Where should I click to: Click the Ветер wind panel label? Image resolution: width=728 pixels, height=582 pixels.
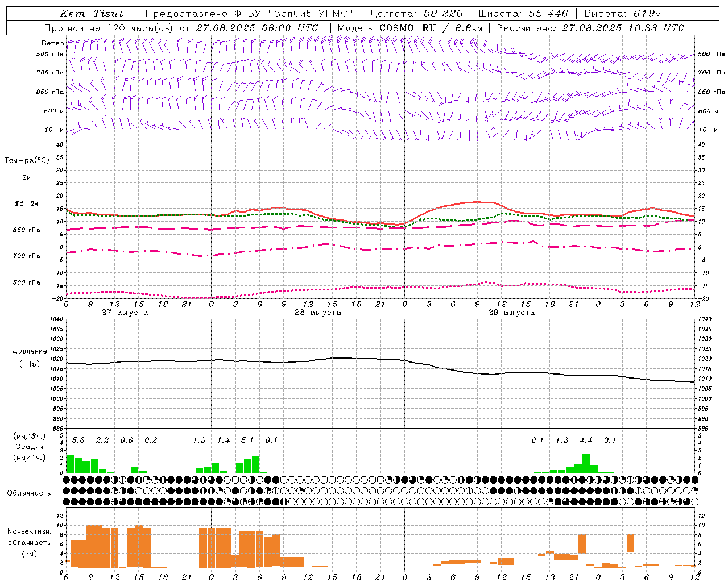pyautogui.click(x=52, y=43)
